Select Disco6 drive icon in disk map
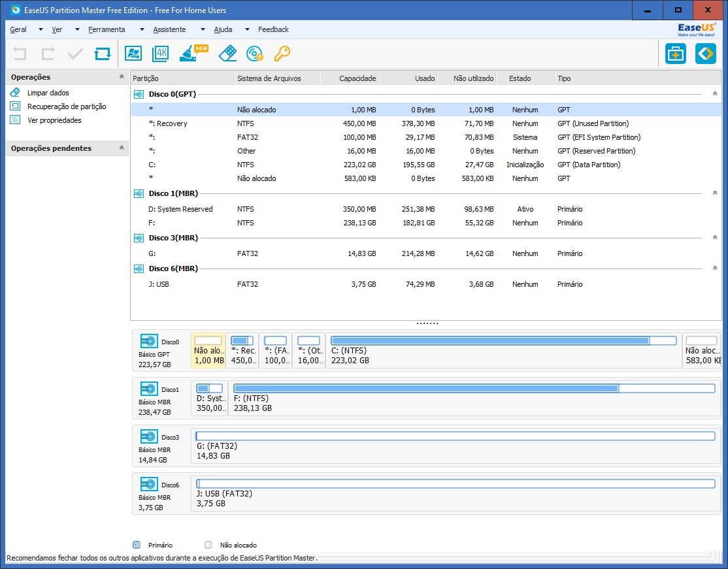Image resolution: width=728 pixels, height=569 pixels. coord(148,484)
